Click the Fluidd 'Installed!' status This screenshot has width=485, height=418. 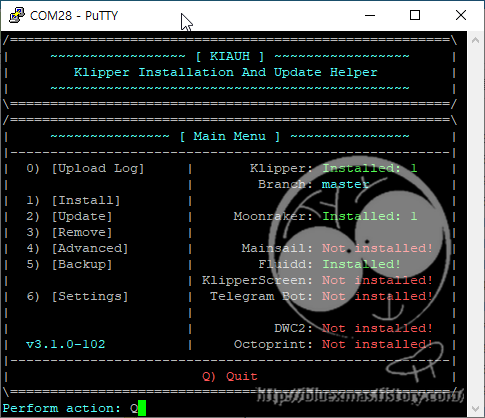(x=361, y=264)
